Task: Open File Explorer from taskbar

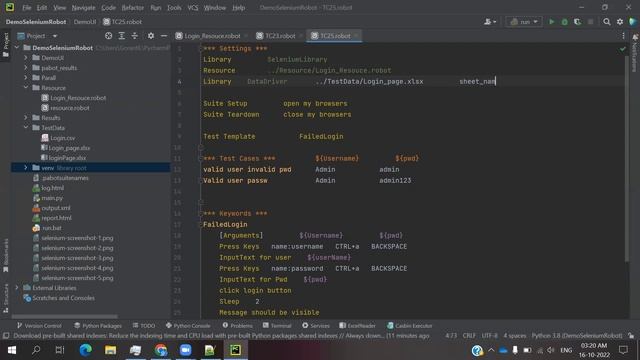Action: click(110, 350)
